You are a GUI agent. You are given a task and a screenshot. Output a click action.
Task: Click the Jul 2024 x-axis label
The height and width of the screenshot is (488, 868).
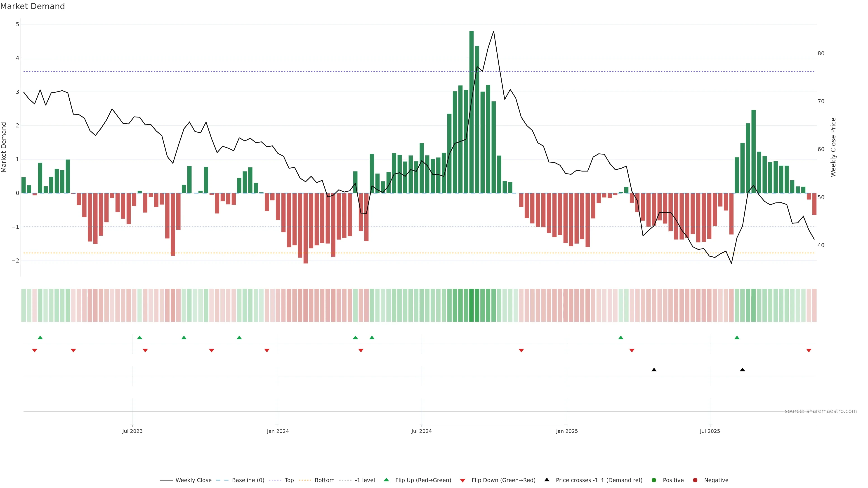[x=422, y=431]
